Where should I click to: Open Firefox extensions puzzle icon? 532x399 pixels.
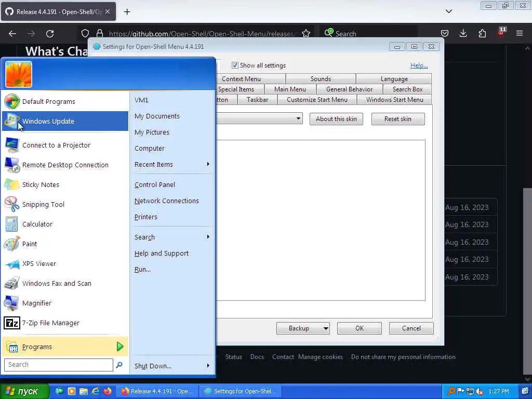(x=482, y=33)
